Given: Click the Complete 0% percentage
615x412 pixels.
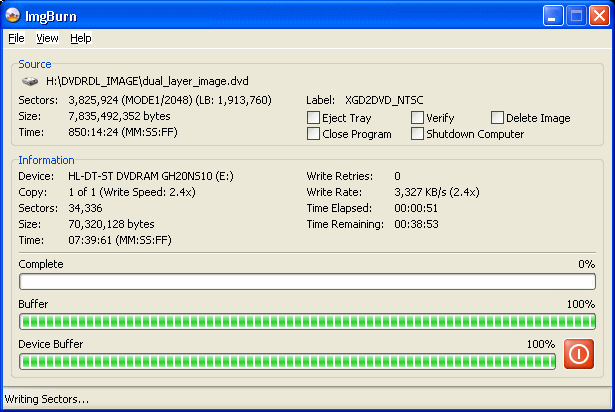Looking at the screenshot, I should tap(586, 264).
